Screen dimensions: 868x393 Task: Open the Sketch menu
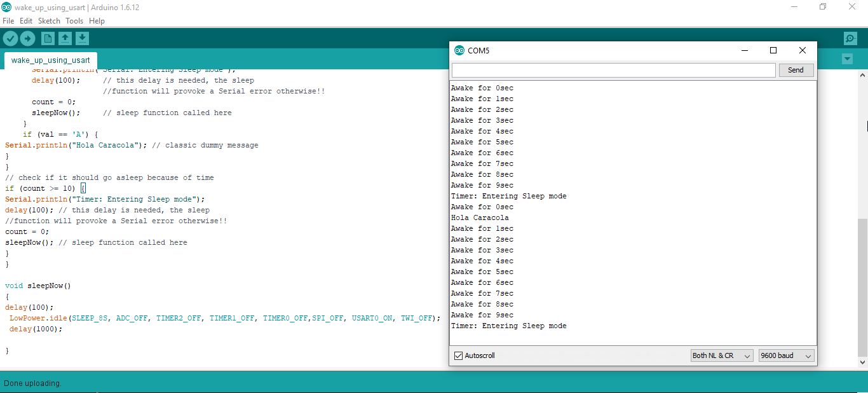[x=49, y=21]
